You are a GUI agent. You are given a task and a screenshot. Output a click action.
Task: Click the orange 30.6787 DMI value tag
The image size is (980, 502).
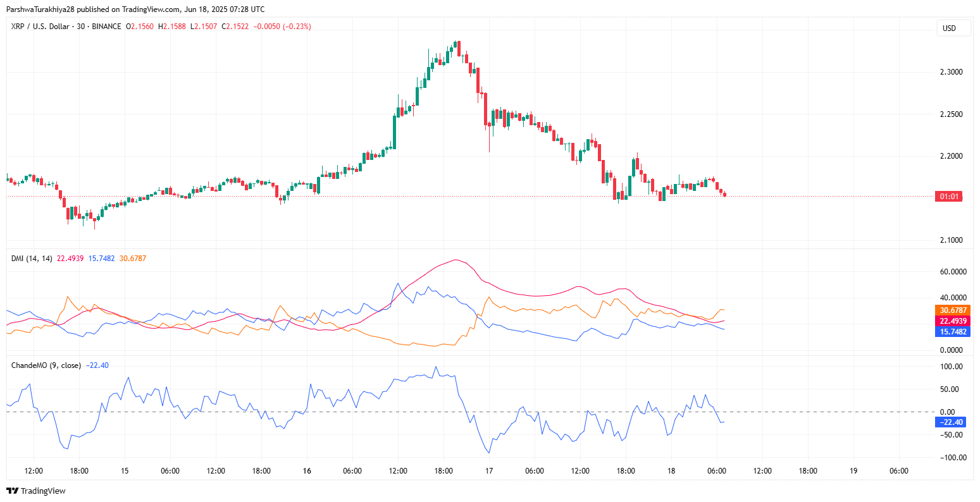[x=952, y=310]
